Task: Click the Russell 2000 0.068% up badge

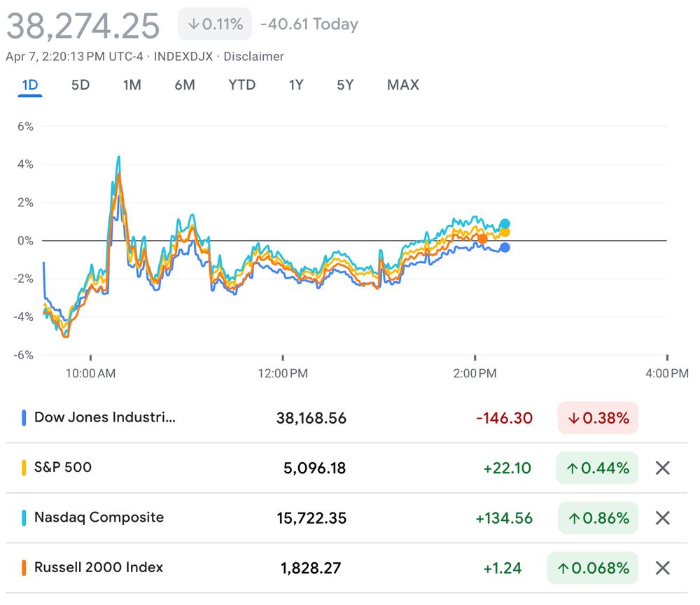Action: click(592, 568)
